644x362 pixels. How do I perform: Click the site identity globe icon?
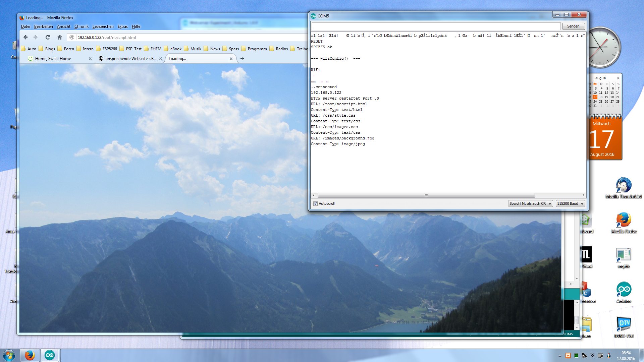click(x=72, y=38)
